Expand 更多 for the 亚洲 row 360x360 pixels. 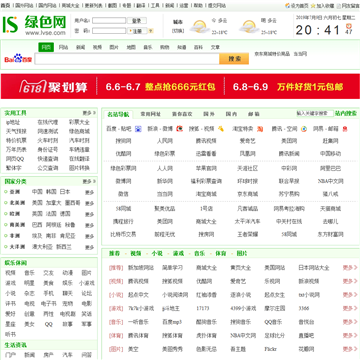click(89, 192)
